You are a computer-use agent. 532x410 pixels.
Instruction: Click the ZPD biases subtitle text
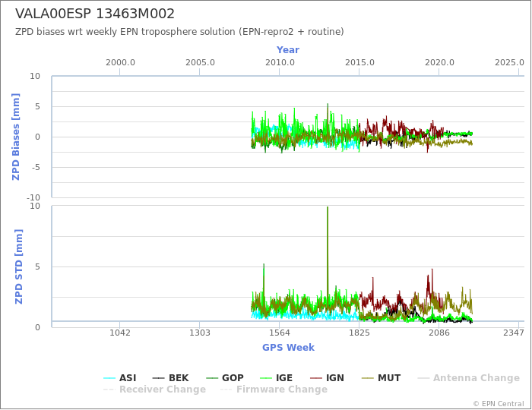coord(179,32)
